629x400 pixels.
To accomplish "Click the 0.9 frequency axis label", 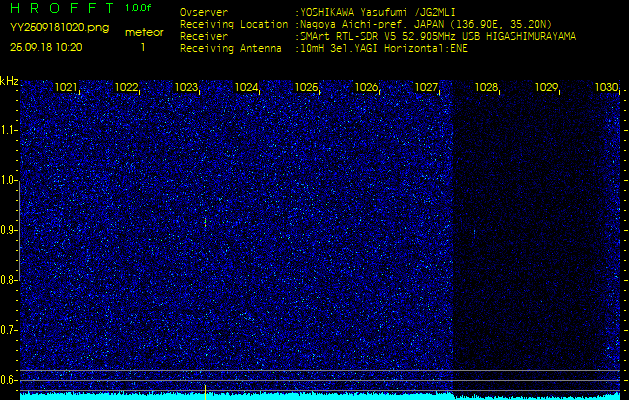I will click(9, 230).
